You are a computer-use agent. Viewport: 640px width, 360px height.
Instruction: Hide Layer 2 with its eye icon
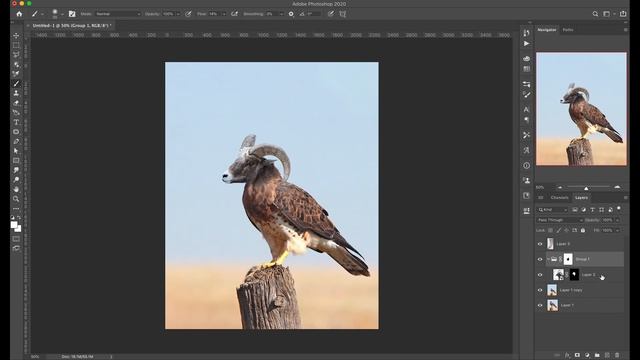click(x=540, y=275)
